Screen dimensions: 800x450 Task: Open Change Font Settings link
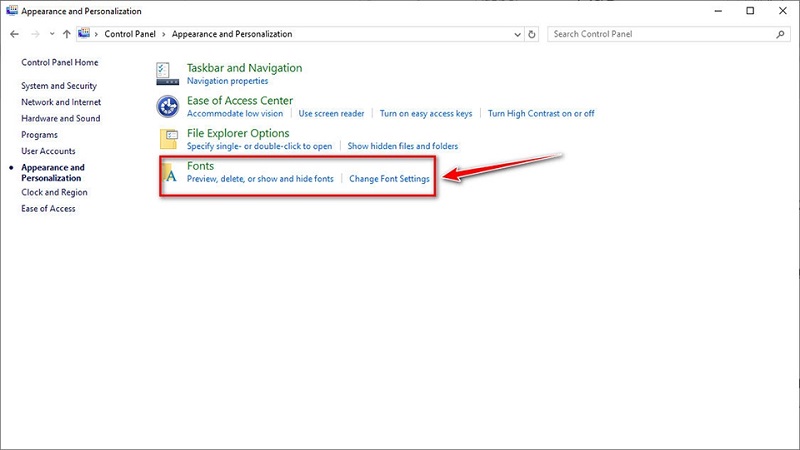click(389, 179)
